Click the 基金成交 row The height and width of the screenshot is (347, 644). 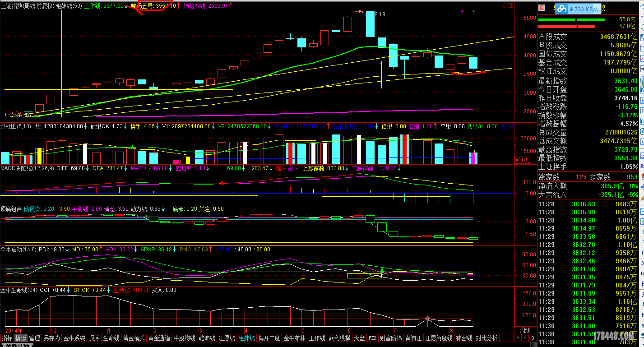(588, 62)
